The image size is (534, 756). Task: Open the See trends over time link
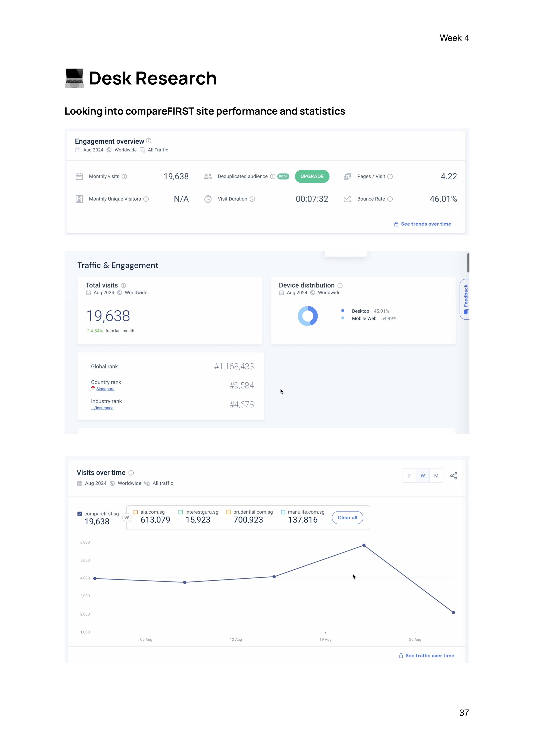coord(426,224)
